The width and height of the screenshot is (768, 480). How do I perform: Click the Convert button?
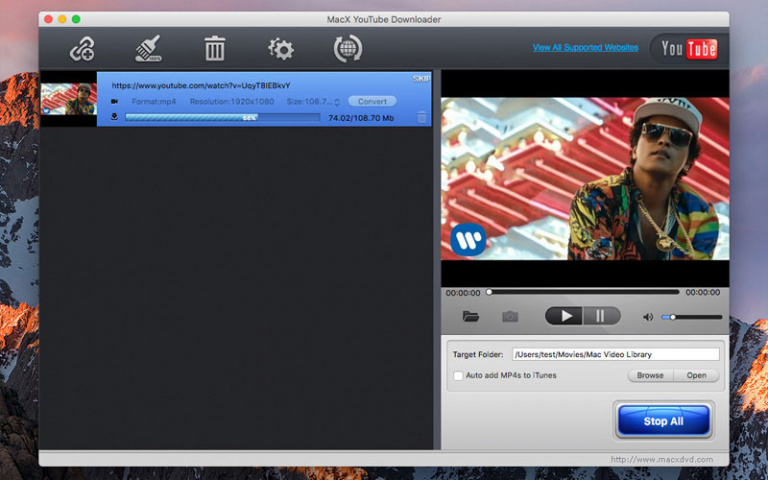(372, 101)
